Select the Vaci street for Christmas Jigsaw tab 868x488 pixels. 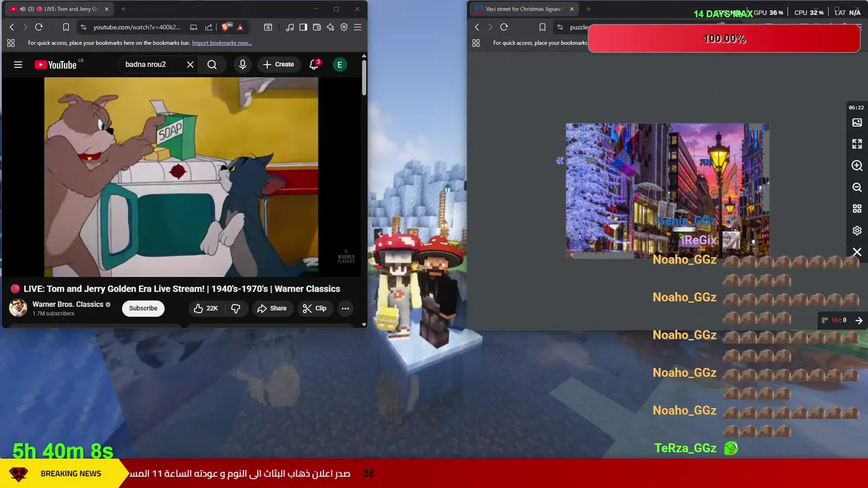point(524,9)
